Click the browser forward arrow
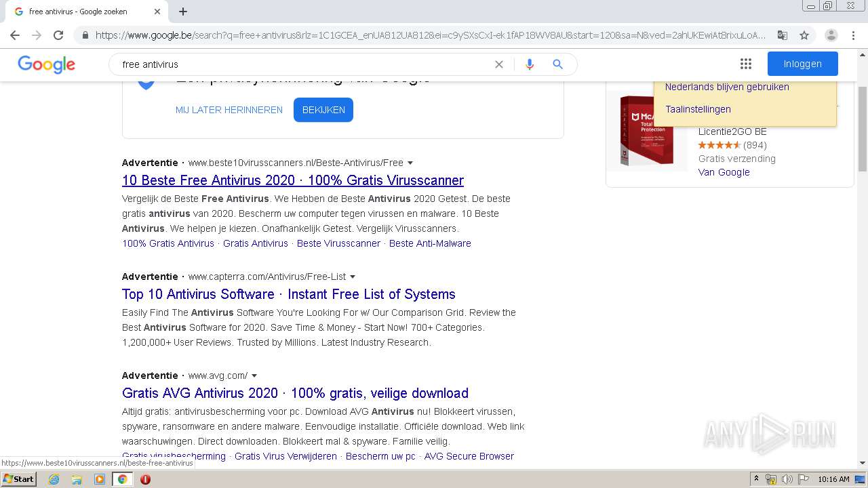The image size is (868, 488). coord(37,35)
